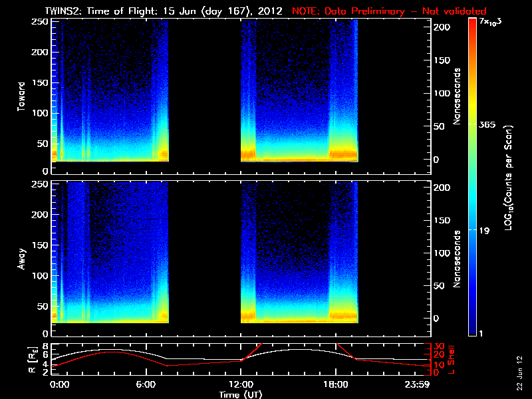Click the 12:00 time axis tick
This screenshot has width=532, height=399.
pos(239,384)
